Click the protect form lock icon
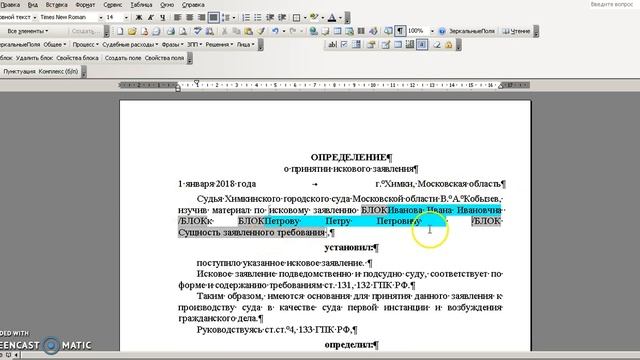640x360 pixels. click(449, 44)
